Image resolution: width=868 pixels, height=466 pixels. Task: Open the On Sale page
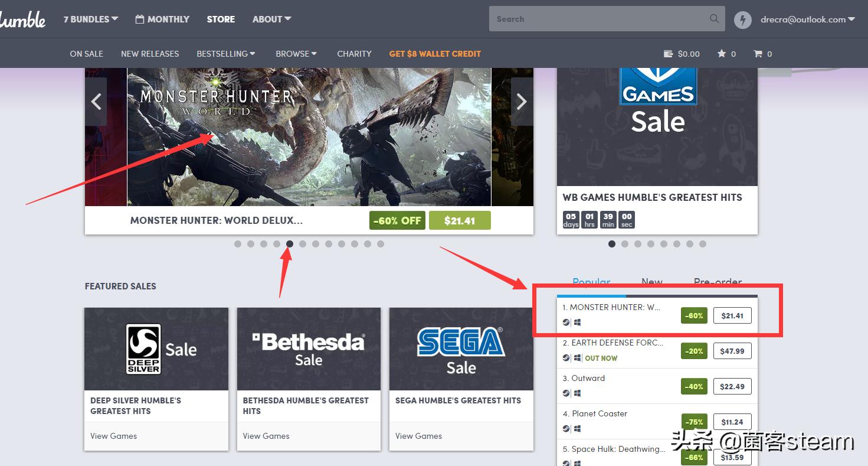(x=86, y=54)
